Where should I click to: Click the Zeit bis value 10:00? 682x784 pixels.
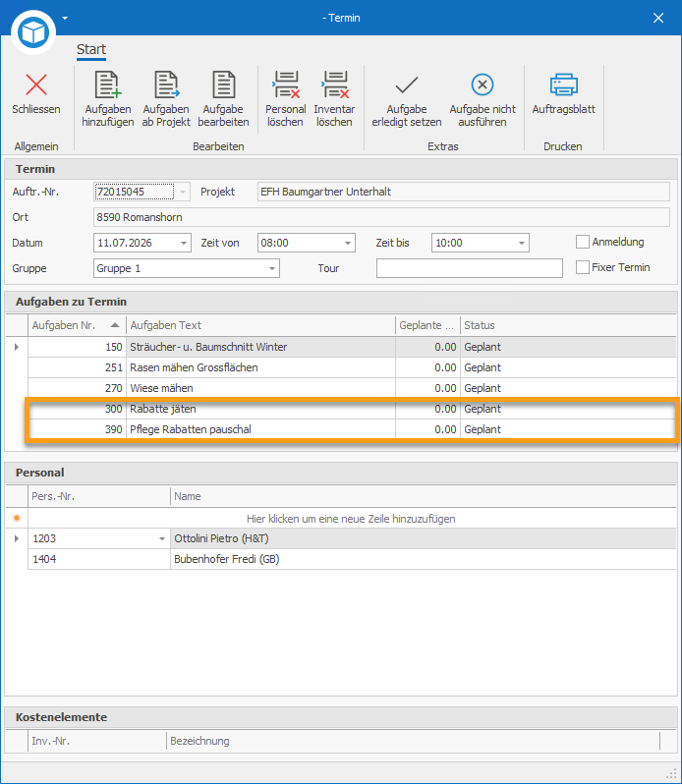pos(449,243)
